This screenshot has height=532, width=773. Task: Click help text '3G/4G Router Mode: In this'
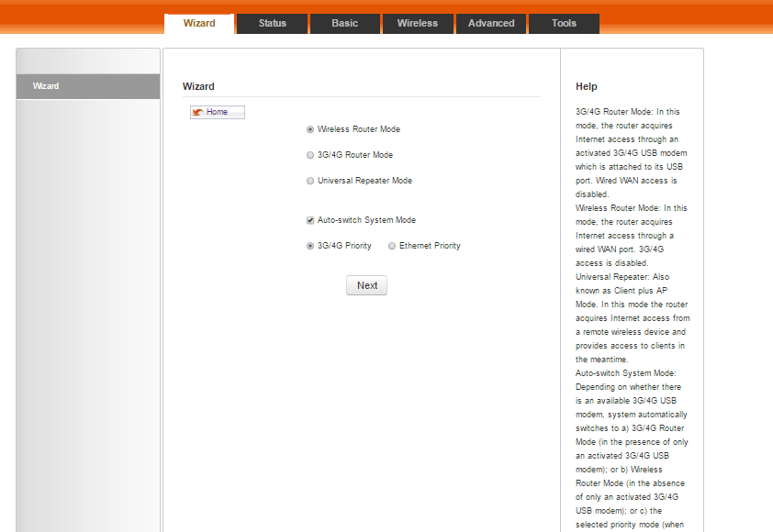click(x=628, y=112)
